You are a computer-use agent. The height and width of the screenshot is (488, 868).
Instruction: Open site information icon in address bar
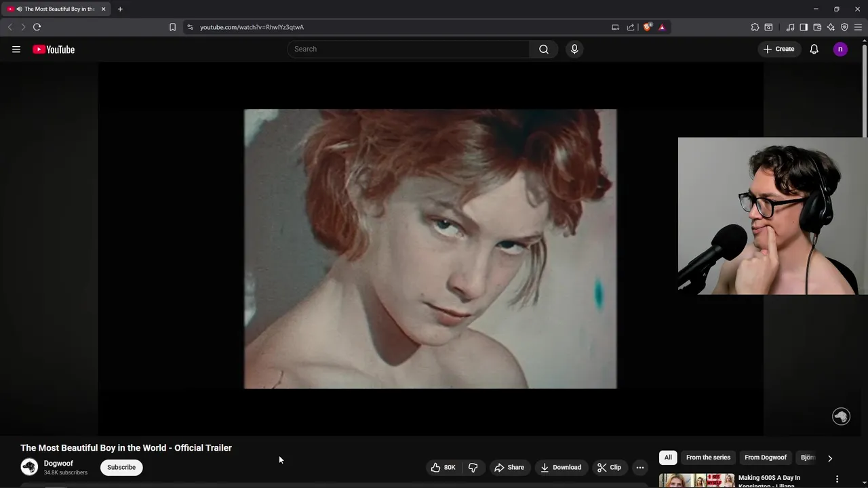190,27
